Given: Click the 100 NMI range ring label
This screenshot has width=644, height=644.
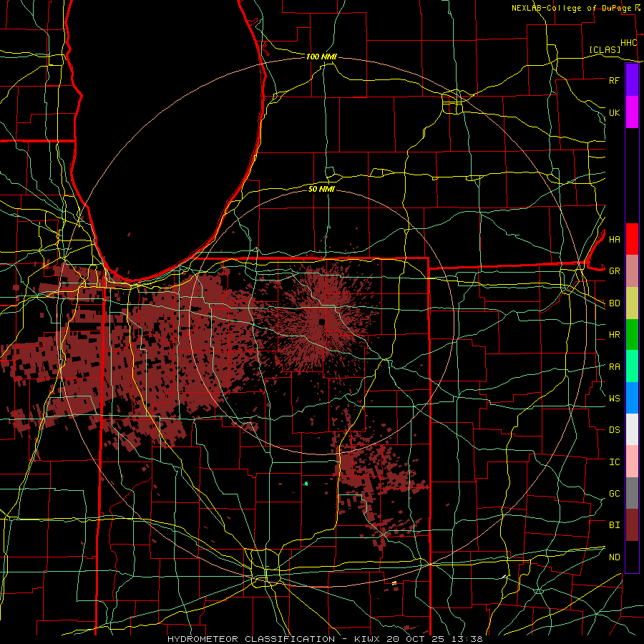Looking at the screenshot, I should (x=321, y=57).
